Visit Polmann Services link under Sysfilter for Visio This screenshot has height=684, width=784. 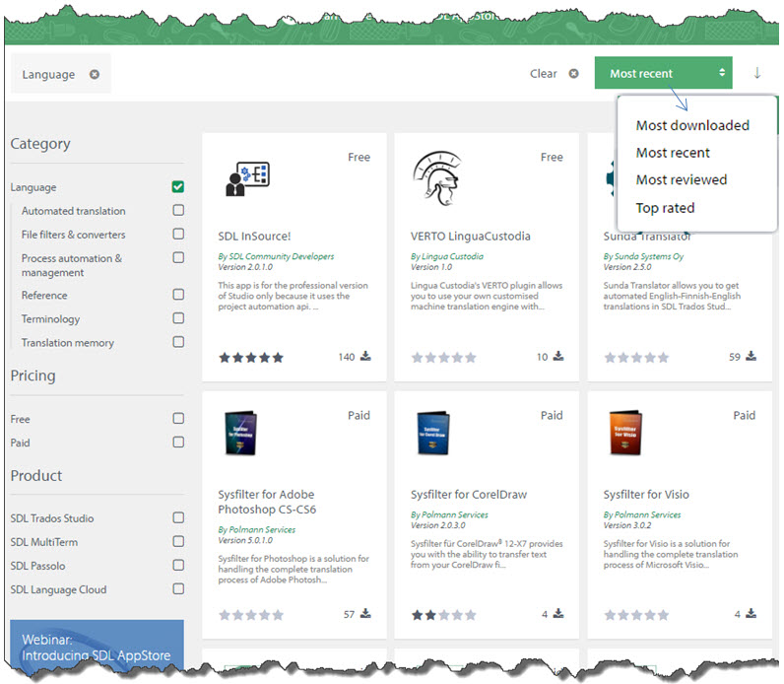click(642, 514)
